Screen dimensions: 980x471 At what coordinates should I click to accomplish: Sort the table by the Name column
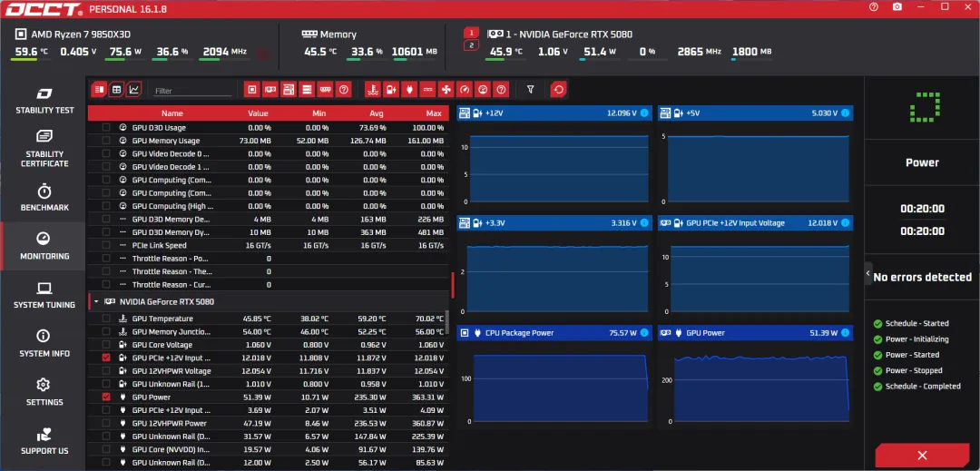click(172, 113)
